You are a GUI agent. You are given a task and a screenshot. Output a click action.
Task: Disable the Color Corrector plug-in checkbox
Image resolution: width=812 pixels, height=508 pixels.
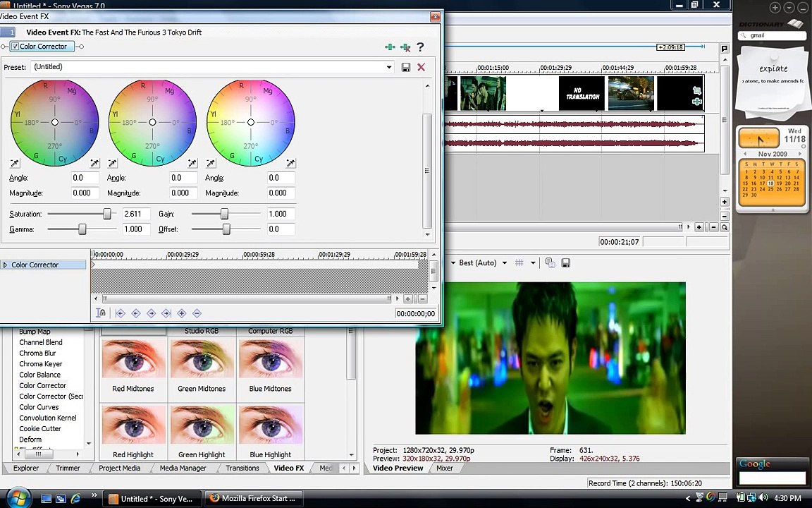15,46
